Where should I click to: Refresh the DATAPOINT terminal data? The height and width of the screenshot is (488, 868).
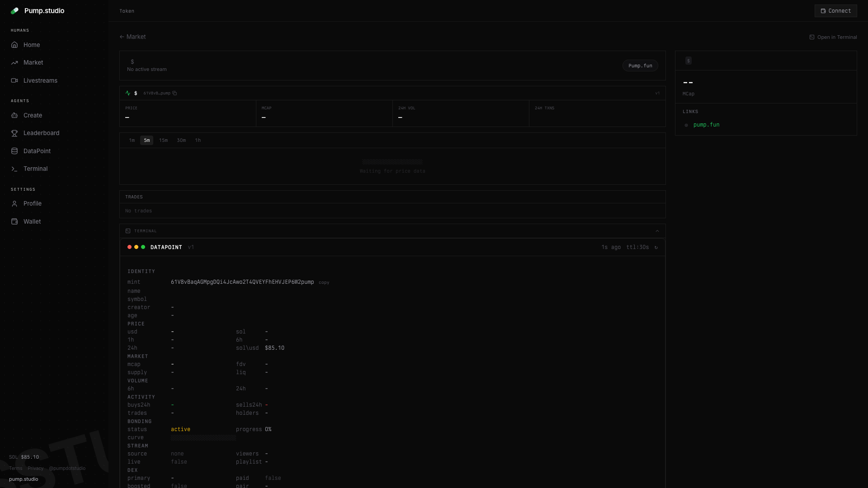tap(656, 247)
